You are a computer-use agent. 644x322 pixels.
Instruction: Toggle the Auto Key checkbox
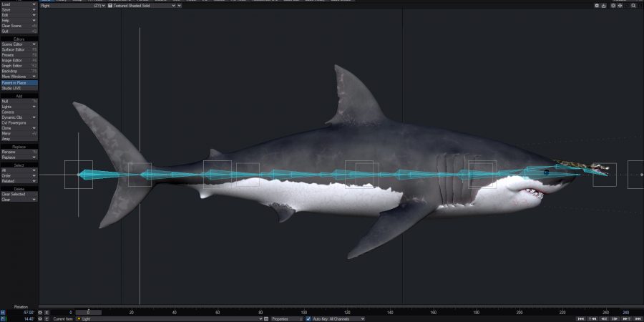(x=308, y=318)
